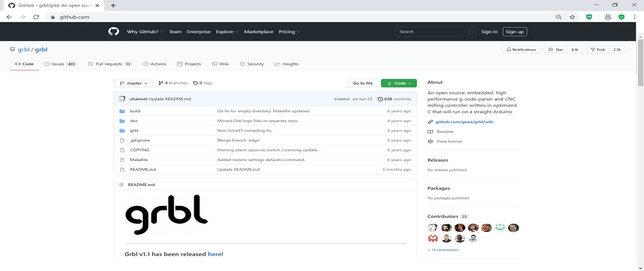Open the Actions tab
Image resolution: width=644 pixels, height=271 pixels.
pos(154,64)
